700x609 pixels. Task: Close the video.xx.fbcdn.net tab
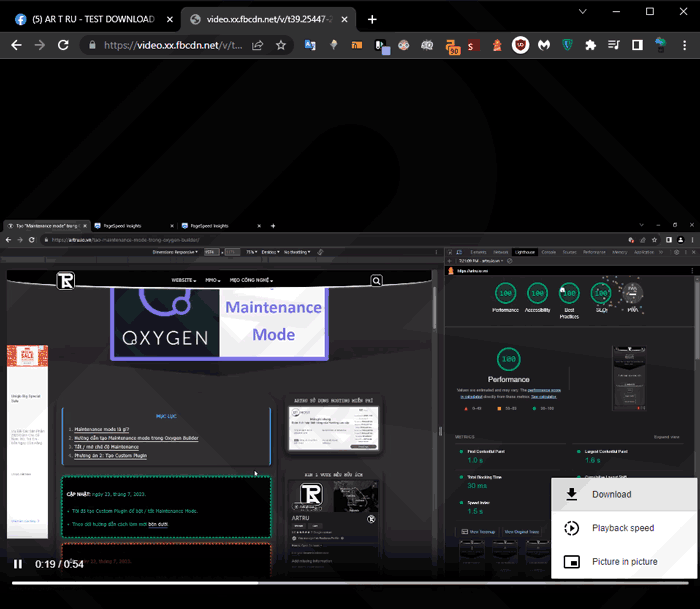pyautogui.click(x=344, y=20)
